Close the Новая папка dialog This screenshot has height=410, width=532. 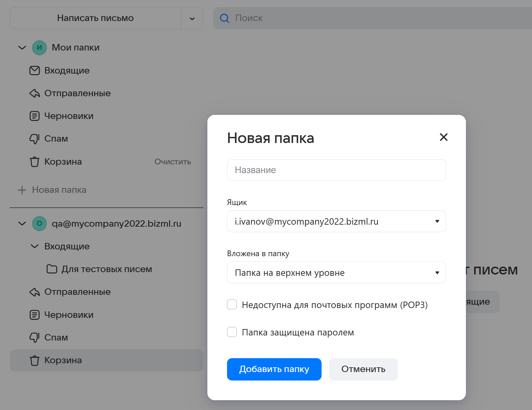[x=444, y=137]
